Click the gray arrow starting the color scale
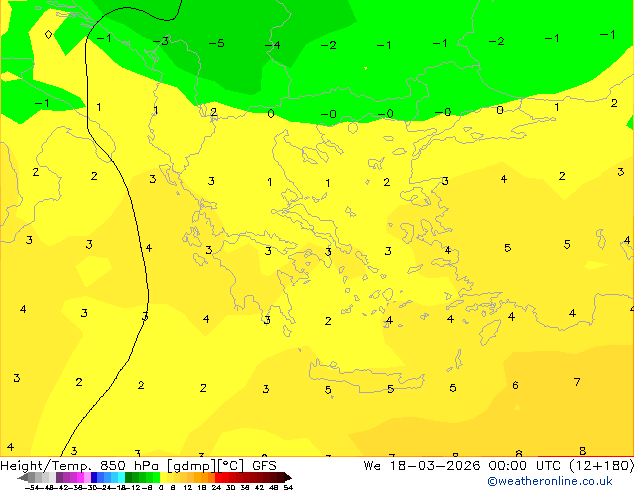Image resolution: width=634 pixels, height=490 pixels. [x=23, y=477]
